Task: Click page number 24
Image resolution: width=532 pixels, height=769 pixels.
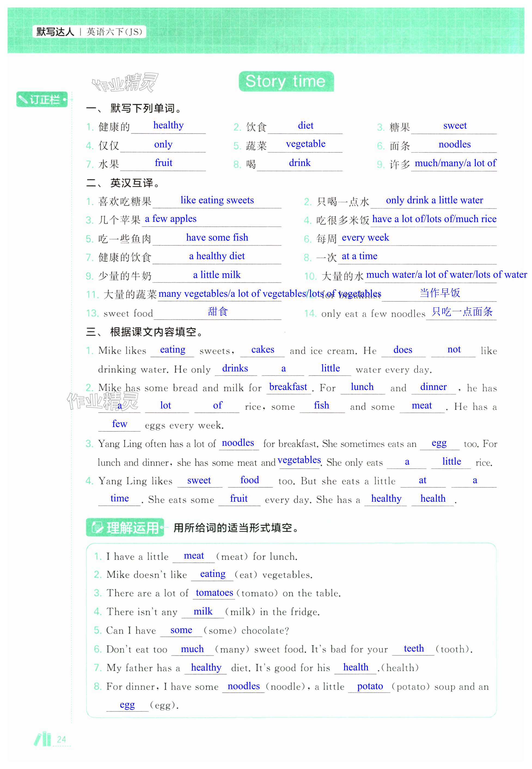Action: [x=61, y=739]
